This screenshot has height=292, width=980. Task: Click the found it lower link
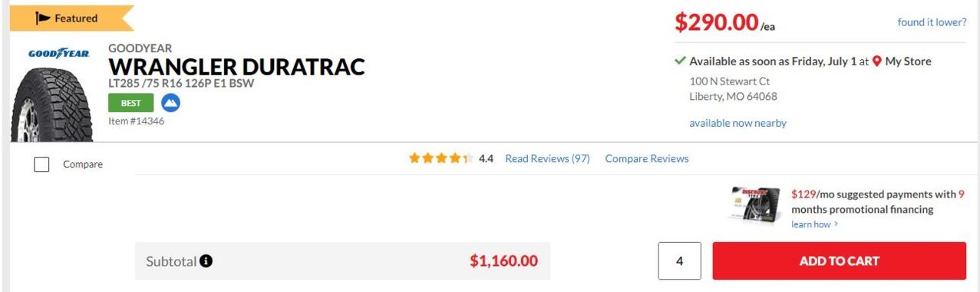tap(932, 22)
